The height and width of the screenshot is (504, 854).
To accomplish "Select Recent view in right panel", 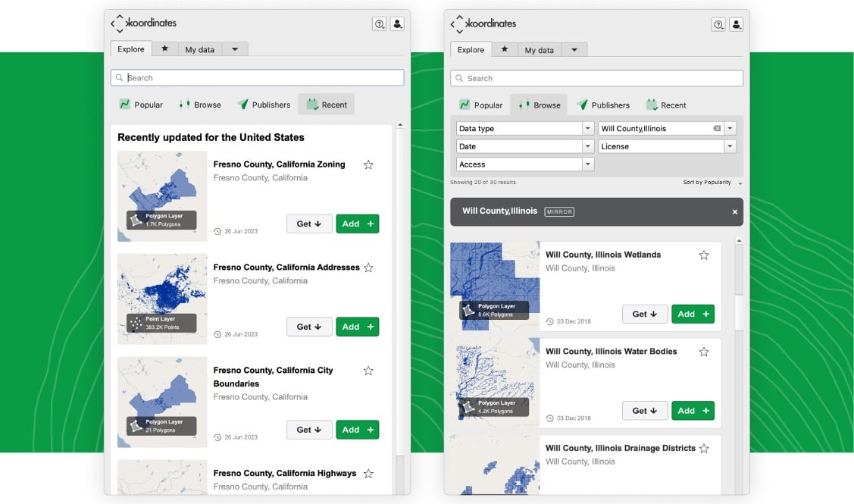I will pos(666,105).
